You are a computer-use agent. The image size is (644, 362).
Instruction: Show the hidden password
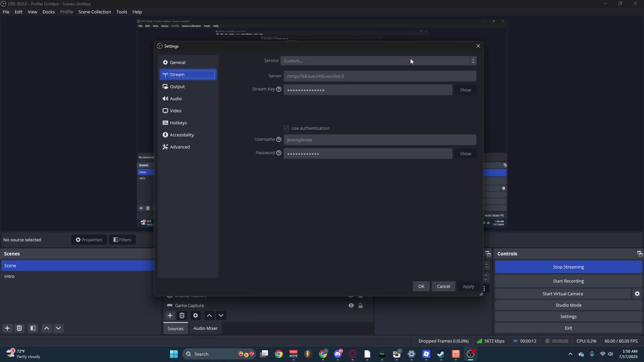(x=465, y=153)
